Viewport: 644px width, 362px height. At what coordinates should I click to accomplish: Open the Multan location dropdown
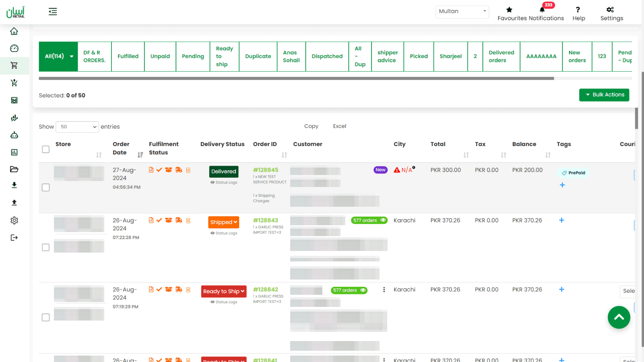click(x=462, y=12)
